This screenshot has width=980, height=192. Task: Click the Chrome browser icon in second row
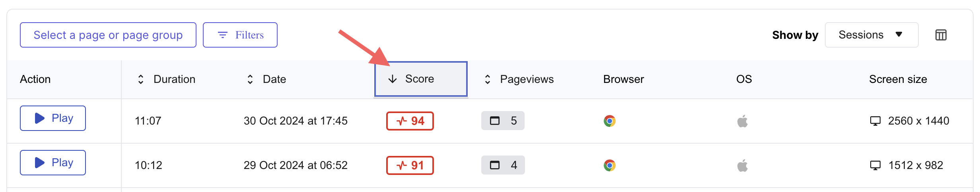(x=609, y=165)
